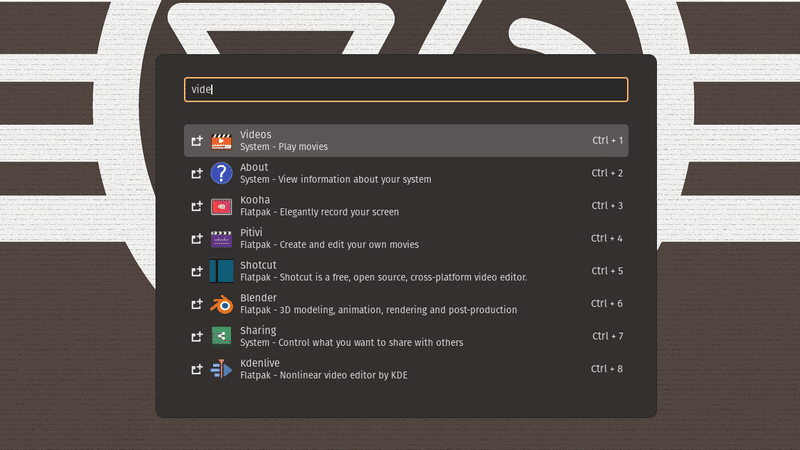
Task: Click the "Ctrl + 2" shortcut label
Action: click(607, 173)
